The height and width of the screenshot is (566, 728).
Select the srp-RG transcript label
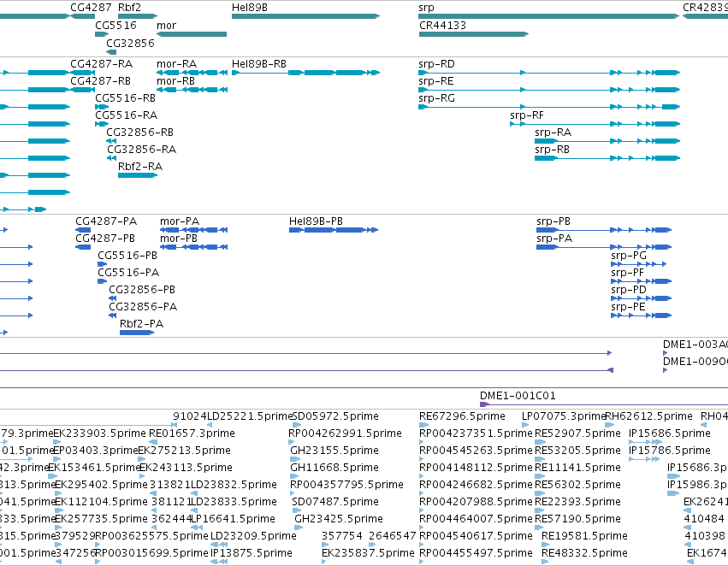(436, 97)
